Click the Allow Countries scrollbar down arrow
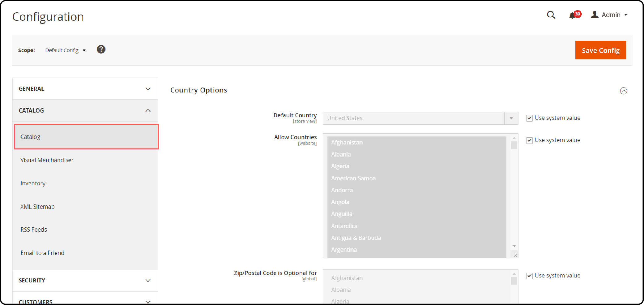644x305 pixels. point(514,246)
